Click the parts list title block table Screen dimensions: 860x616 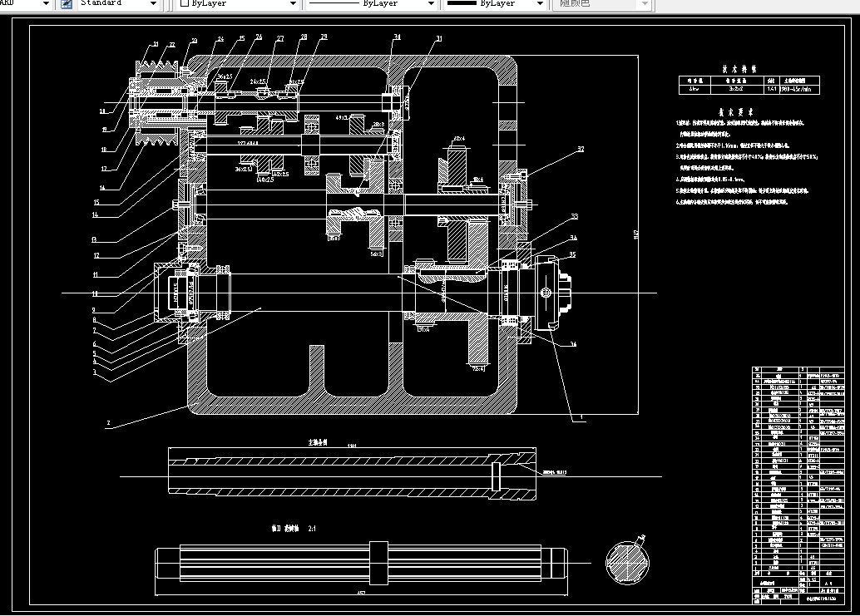(x=798, y=485)
